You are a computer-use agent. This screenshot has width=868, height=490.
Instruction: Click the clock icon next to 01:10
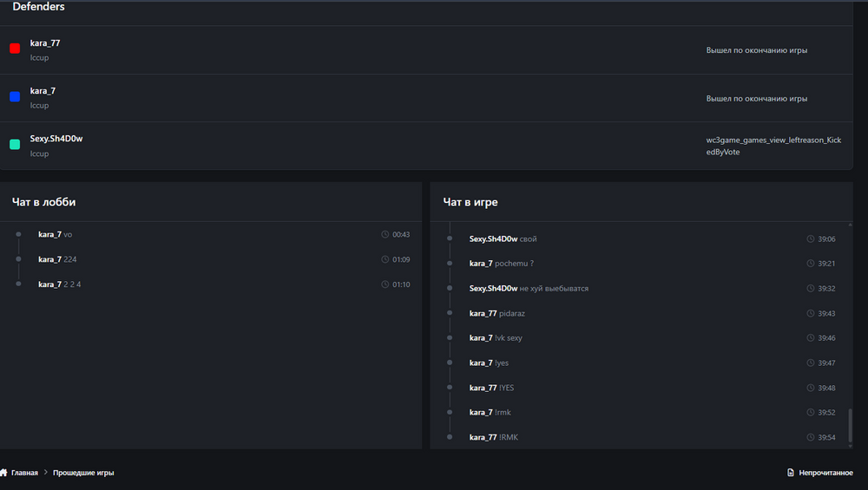pyautogui.click(x=385, y=284)
